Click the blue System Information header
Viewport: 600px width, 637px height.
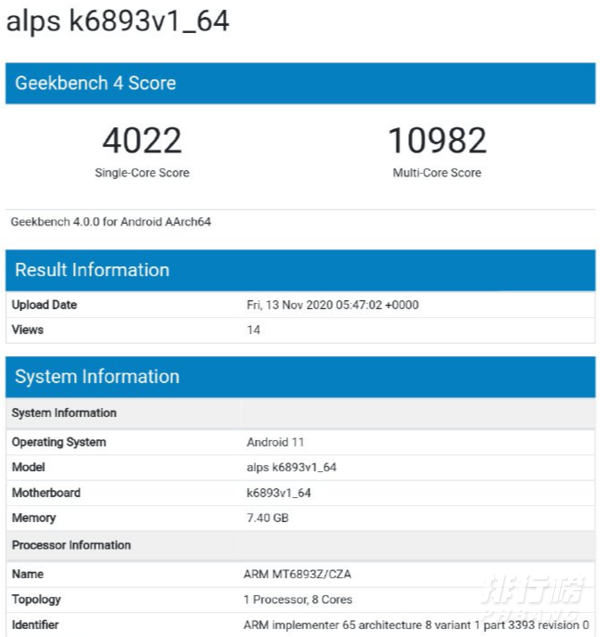point(300,377)
